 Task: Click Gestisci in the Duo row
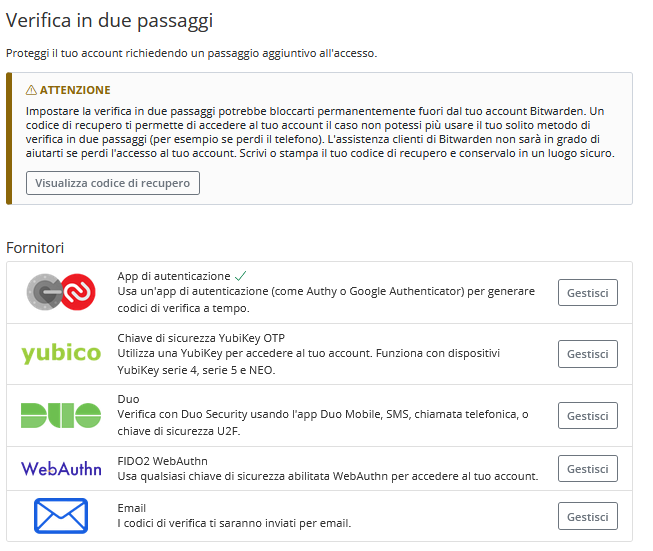tap(587, 416)
